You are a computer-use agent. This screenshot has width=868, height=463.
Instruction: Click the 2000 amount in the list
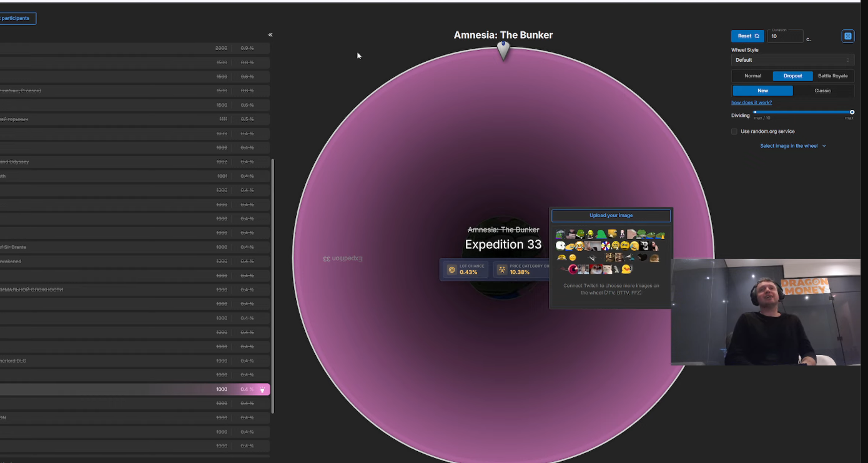[x=221, y=48]
